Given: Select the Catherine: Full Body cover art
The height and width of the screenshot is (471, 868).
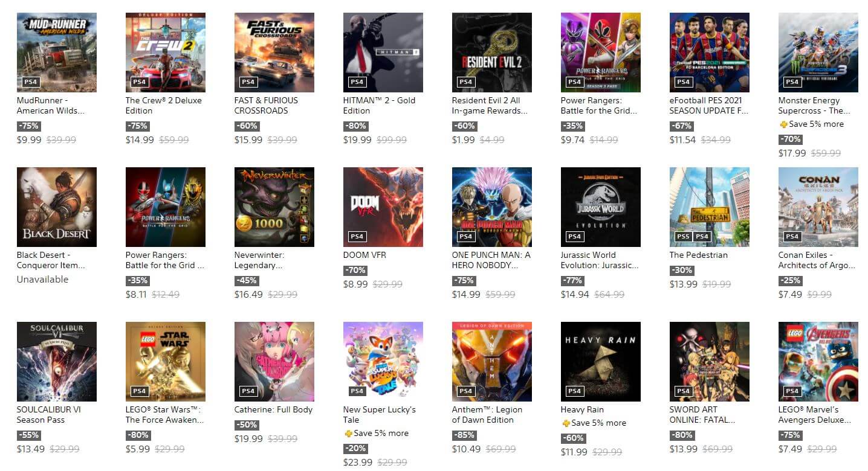Looking at the screenshot, I should (274, 362).
